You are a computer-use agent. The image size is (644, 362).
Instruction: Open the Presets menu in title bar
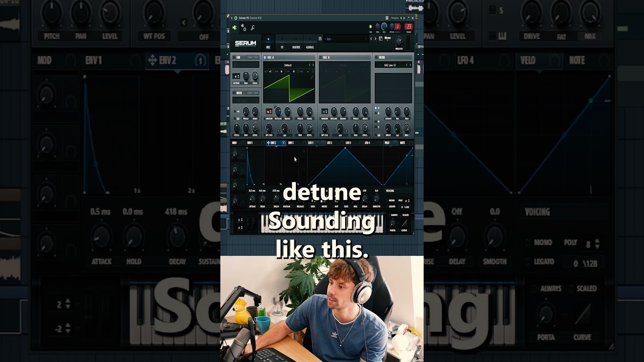point(395,18)
